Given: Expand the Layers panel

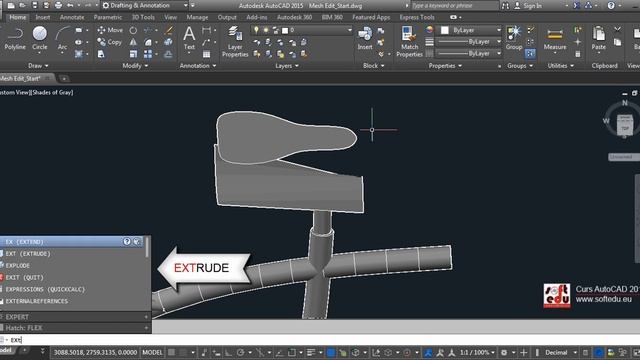Looking at the screenshot, I should 287,66.
